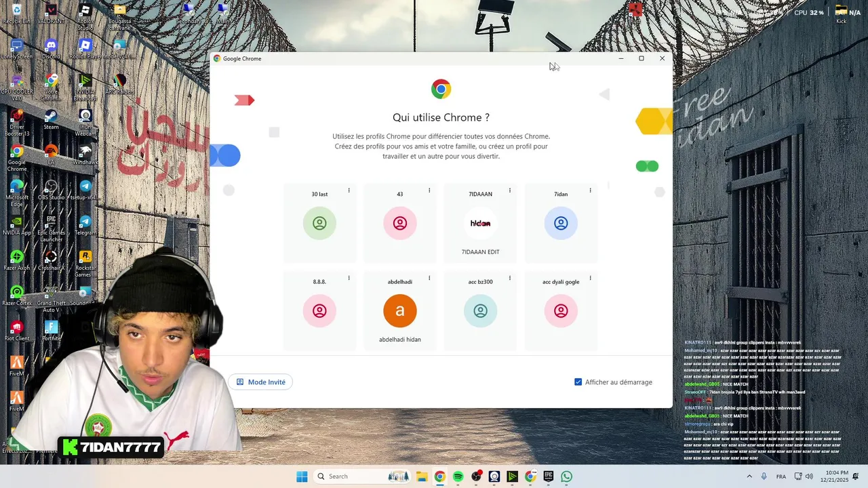Open the Roblox Studio desktop shortcut
The width and height of the screenshot is (868, 488).
point(85,16)
